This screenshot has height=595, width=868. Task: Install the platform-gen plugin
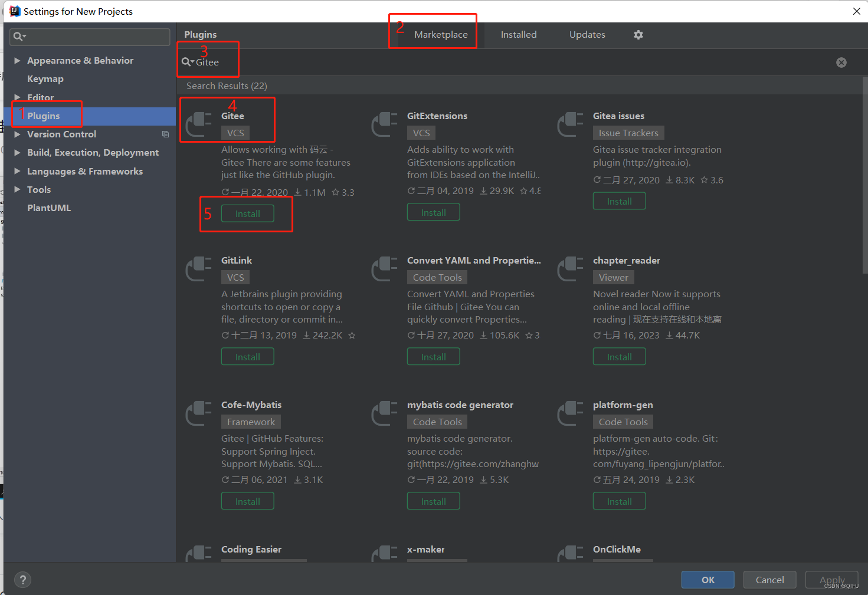click(x=620, y=501)
